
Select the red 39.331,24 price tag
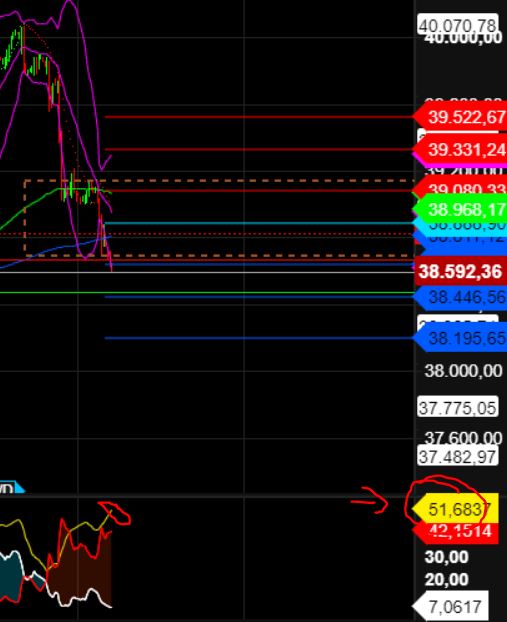pos(460,150)
